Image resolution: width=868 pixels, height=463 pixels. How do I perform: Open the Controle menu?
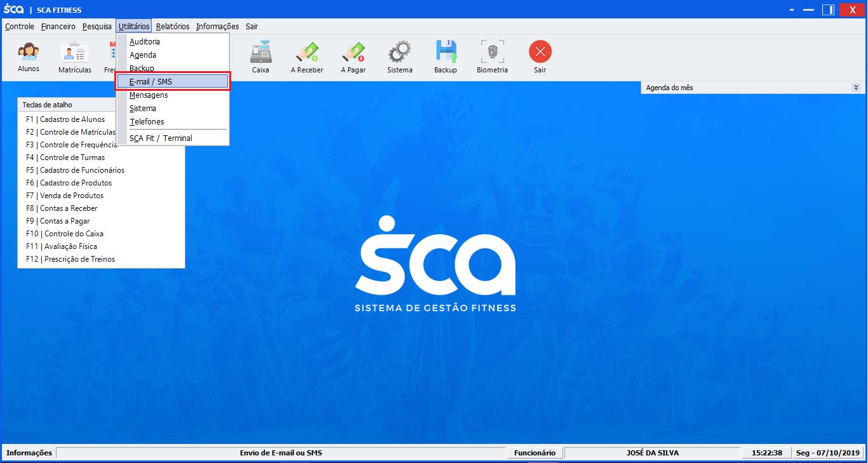[x=20, y=27]
